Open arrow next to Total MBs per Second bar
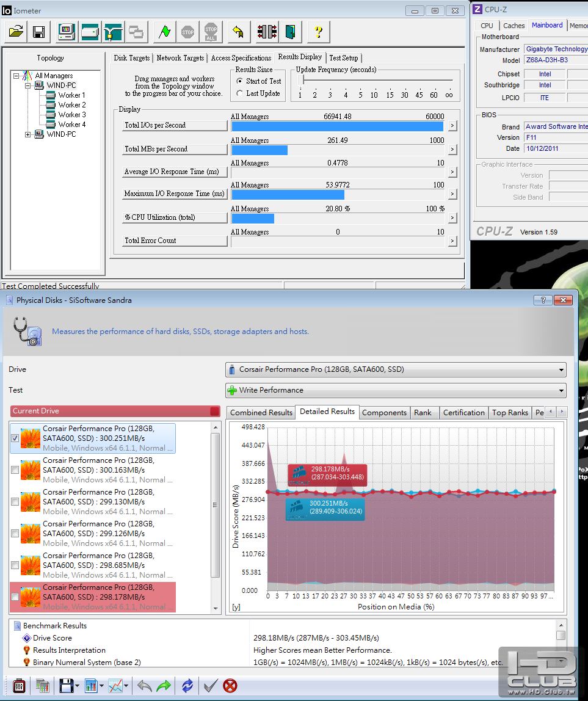The image size is (588, 701). (x=452, y=150)
